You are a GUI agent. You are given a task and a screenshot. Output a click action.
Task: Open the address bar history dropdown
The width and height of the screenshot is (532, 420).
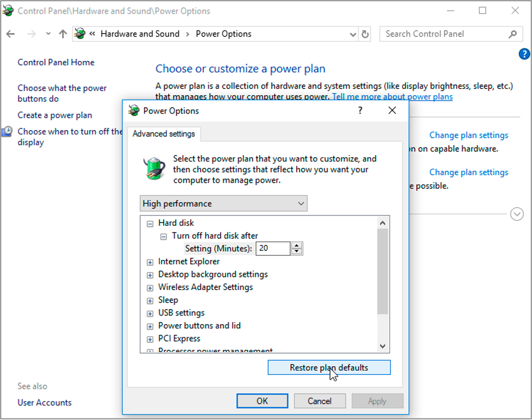coord(353,34)
